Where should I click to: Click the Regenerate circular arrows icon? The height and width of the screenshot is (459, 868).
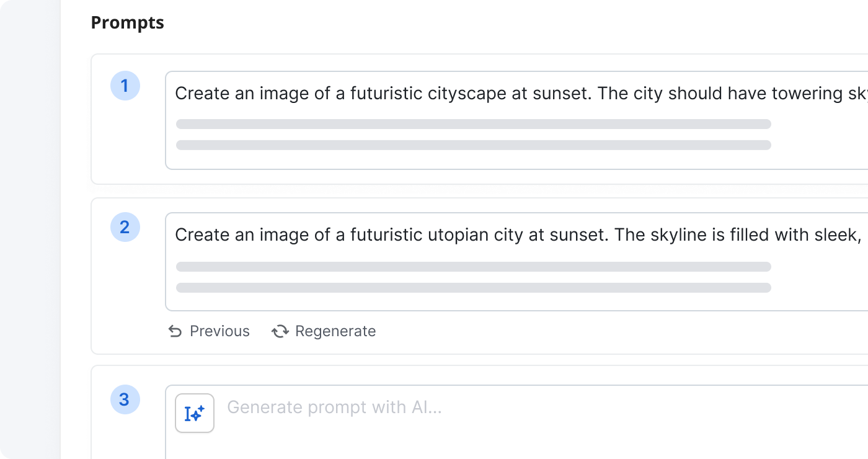point(280,331)
